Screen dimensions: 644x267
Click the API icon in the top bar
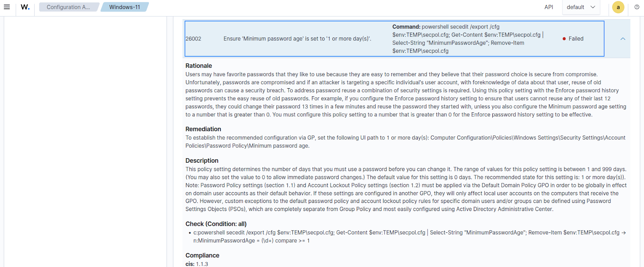point(549,7)
